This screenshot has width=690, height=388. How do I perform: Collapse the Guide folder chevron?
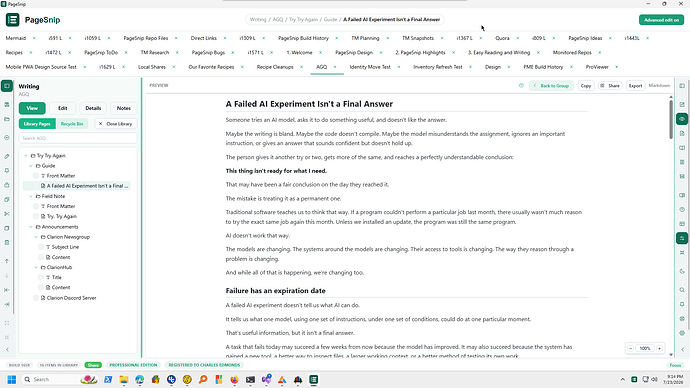pos(31,166)
